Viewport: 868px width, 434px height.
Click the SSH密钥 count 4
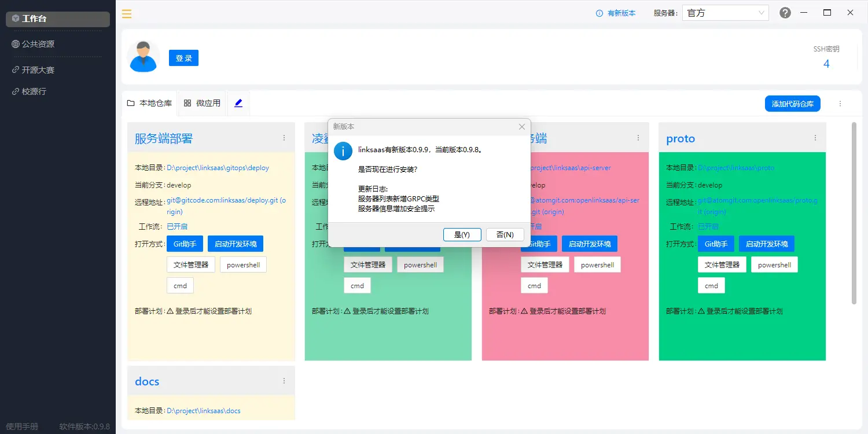click(x=826, y=64)
